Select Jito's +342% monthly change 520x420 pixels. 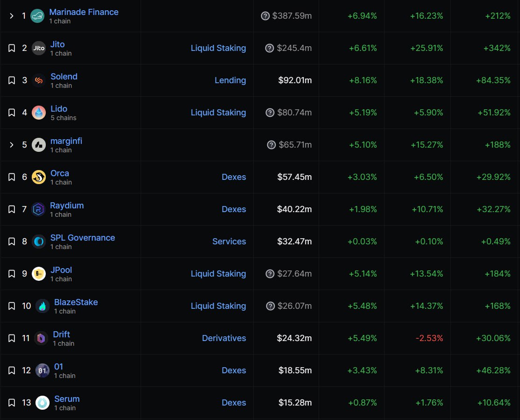click(497, 48)
